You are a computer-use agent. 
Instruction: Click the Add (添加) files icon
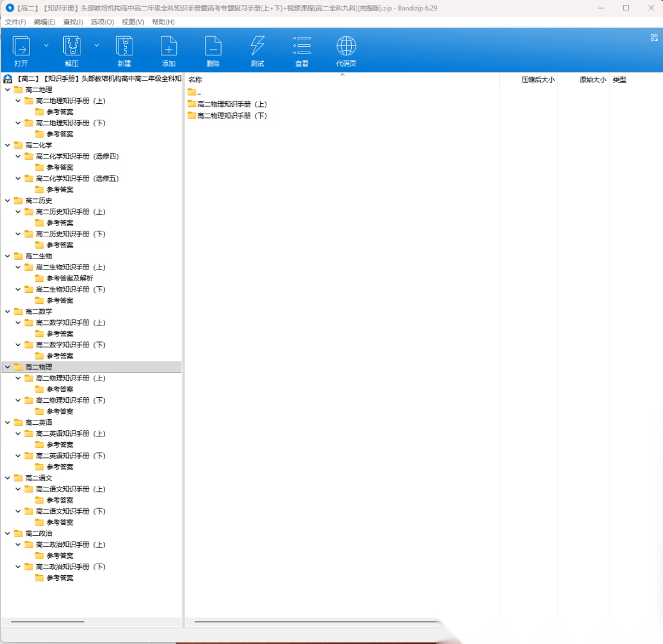point(169,47)
